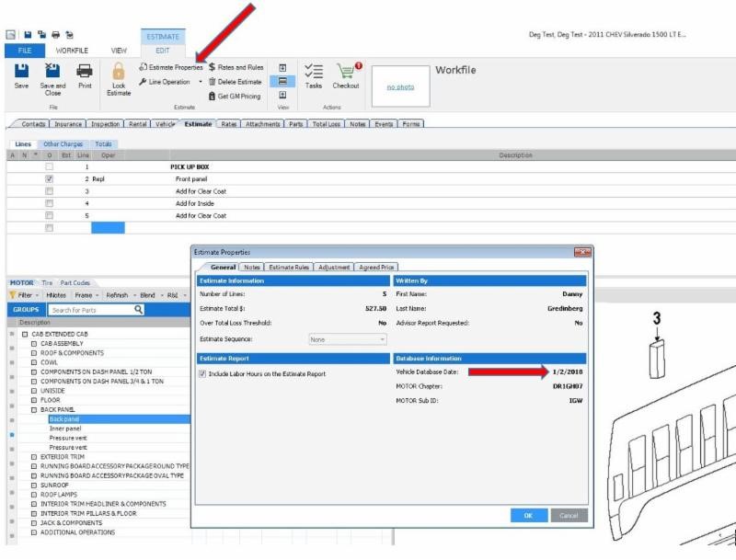The height and width of the screenshot is (560, 736).
Task: Open the WORKFILE ribbon tab
Action: 72,51
